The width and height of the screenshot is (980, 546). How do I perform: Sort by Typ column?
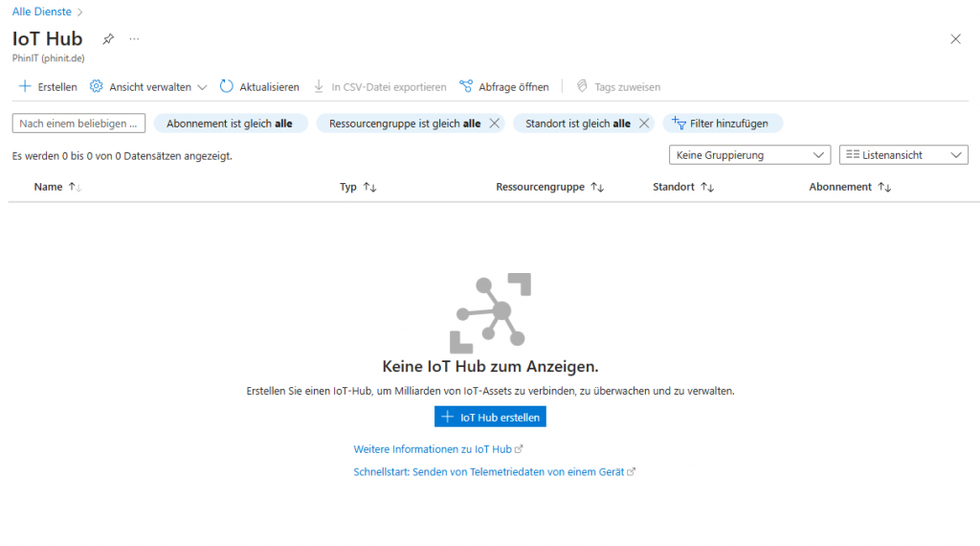pyautogui.click(x=358, y=187)
